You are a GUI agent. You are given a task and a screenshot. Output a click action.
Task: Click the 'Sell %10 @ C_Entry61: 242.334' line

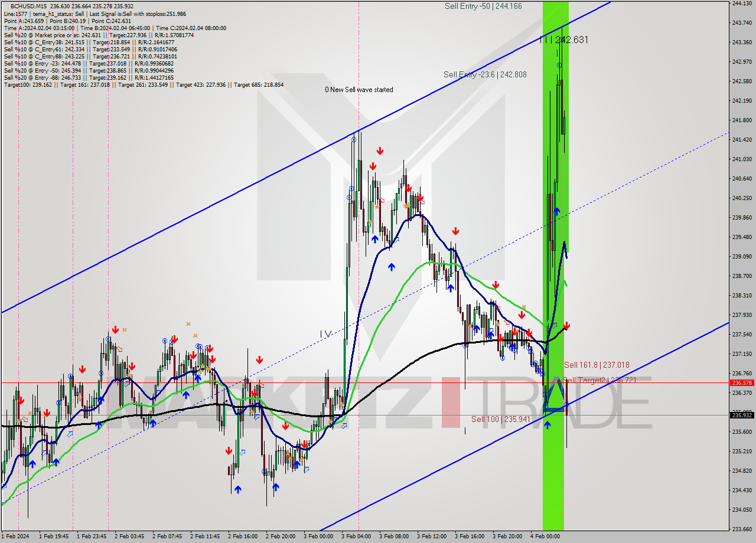point(90,49)
